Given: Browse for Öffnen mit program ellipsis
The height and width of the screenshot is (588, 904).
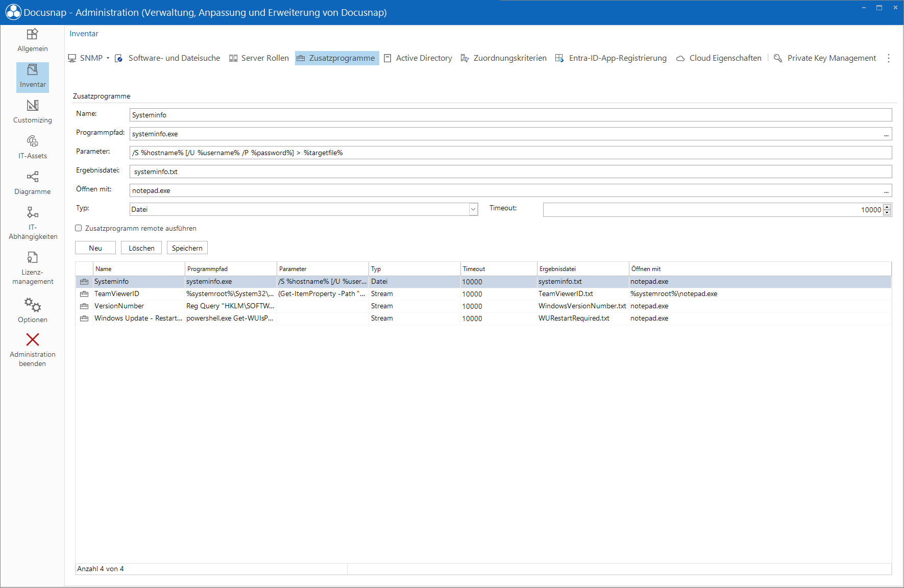Looking at the screenshot, I should [887, 191].
